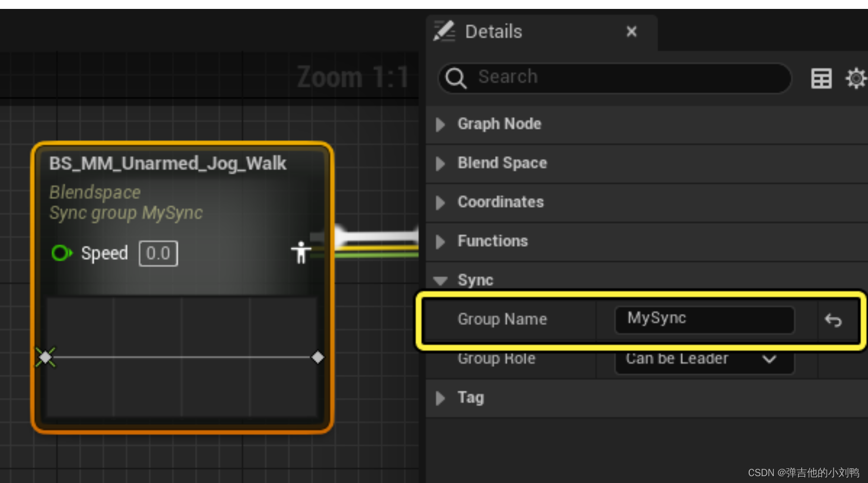Reset Group Name using the revert arrow

833,320
